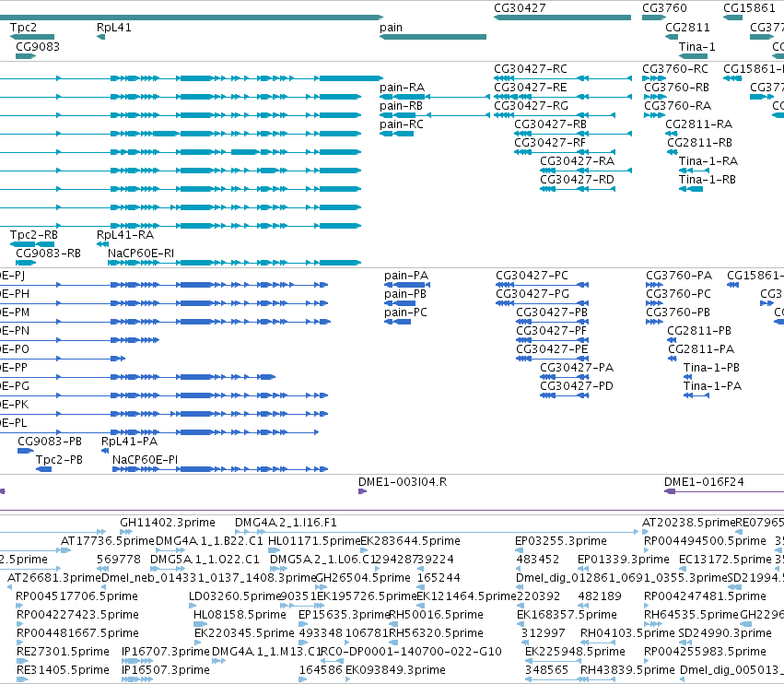This screenshot has width=784, height=684.
Task: Click the CG2811 gene label
Action: (687, 28)
